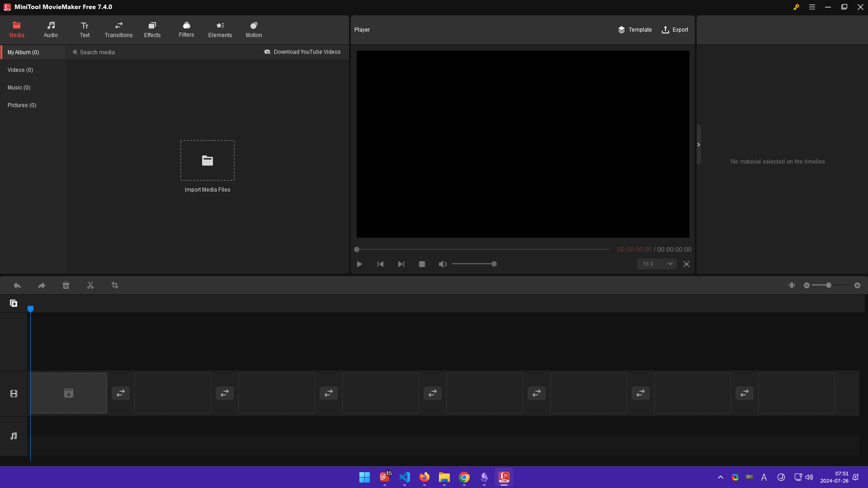Collapse the right properties panel arrow
868x488 pixels.
pos(698,145)
